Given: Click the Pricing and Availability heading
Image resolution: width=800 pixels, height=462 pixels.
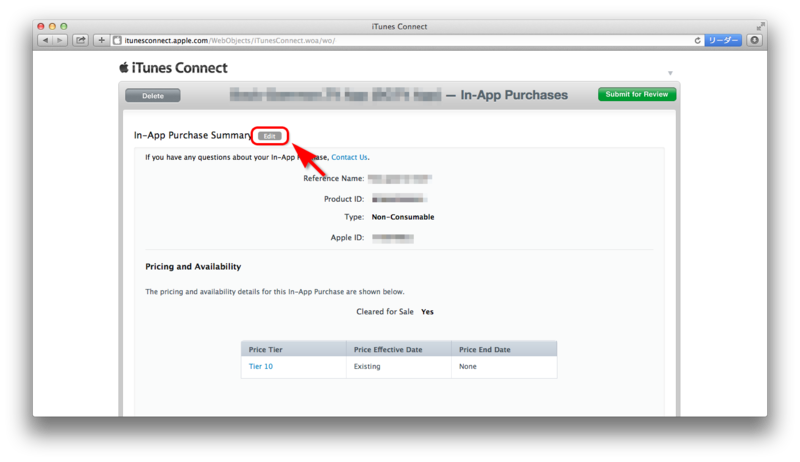Looking at the screenshot, I should click(x=193, y=266).
